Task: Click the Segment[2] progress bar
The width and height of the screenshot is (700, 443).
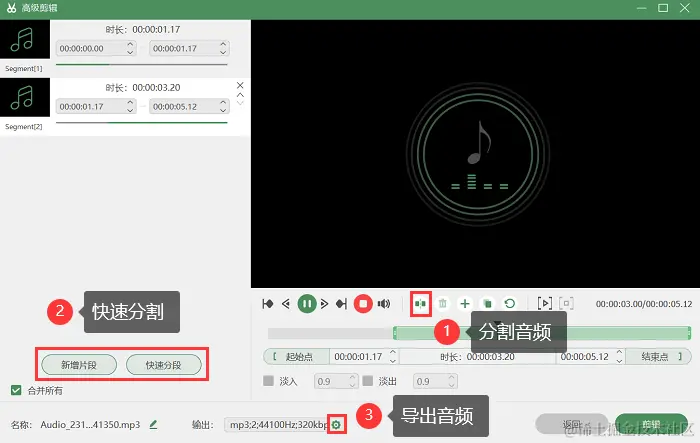Action: pos(142,122)
